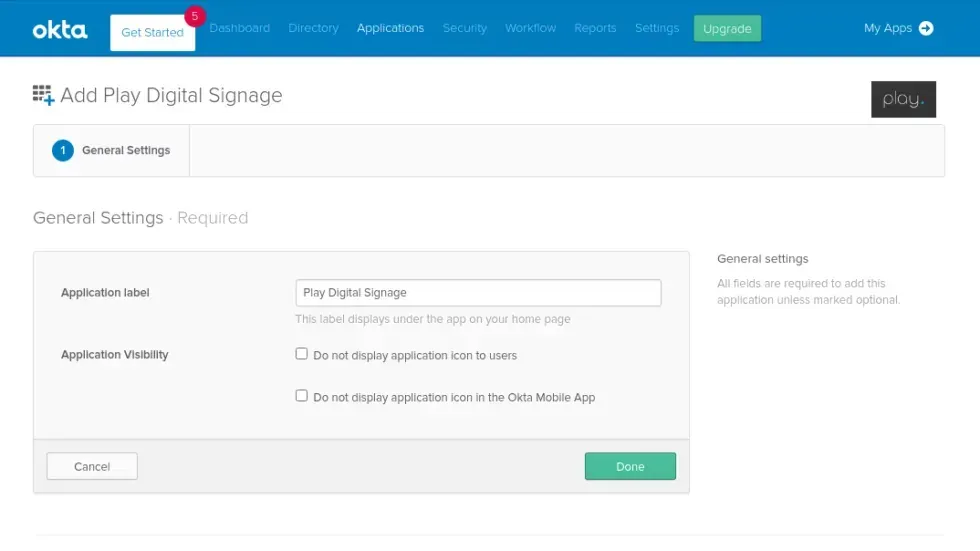980x551 pixels.
Task: Open the Security menu
Action: click(464, 28)
